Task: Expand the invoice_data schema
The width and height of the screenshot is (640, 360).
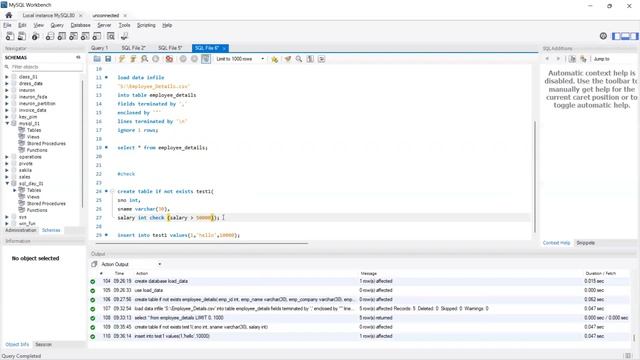Action: pyautogui.click(x=7, y=110)
